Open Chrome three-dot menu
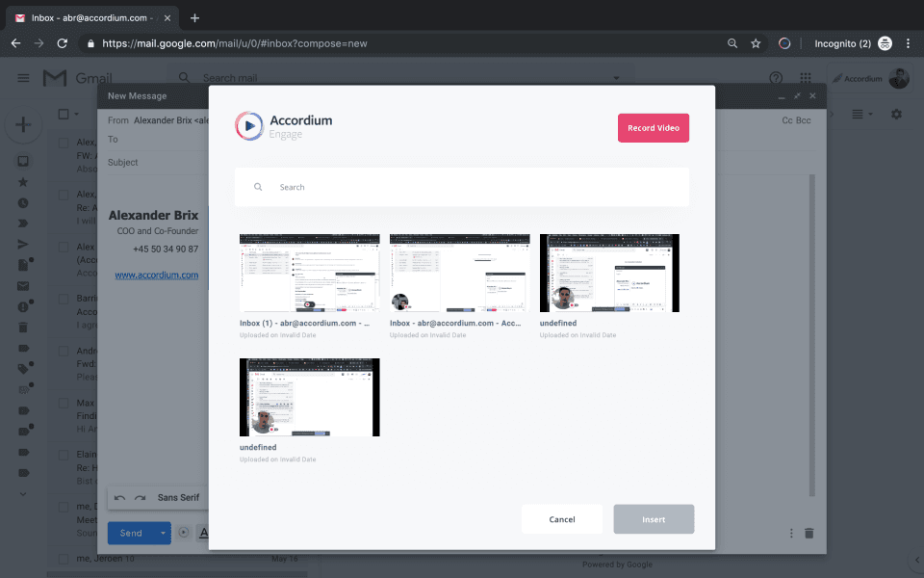The image size is (924, 578). click(908, 43)
